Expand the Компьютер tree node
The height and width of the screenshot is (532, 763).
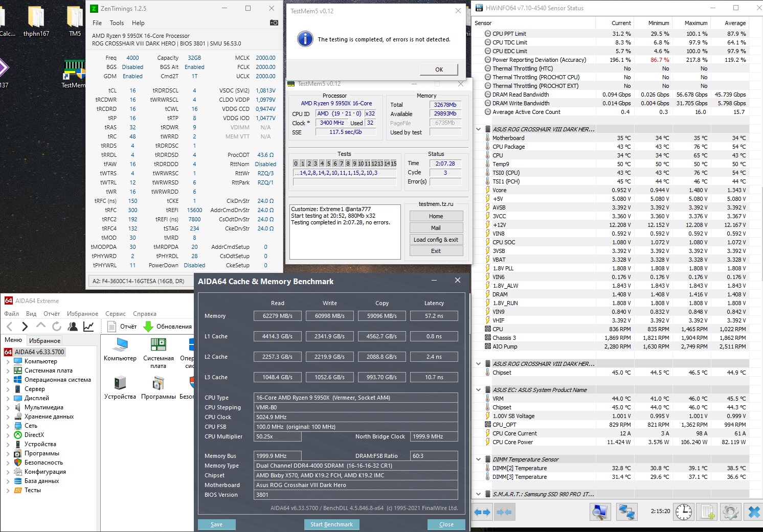click(8, 361)
